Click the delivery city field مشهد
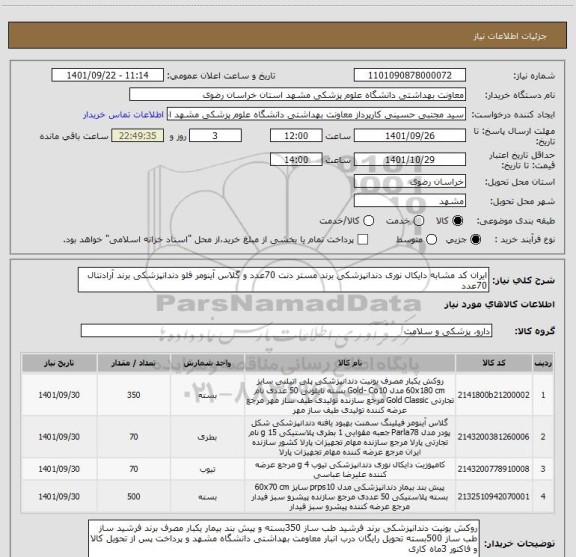 (410, 201)
